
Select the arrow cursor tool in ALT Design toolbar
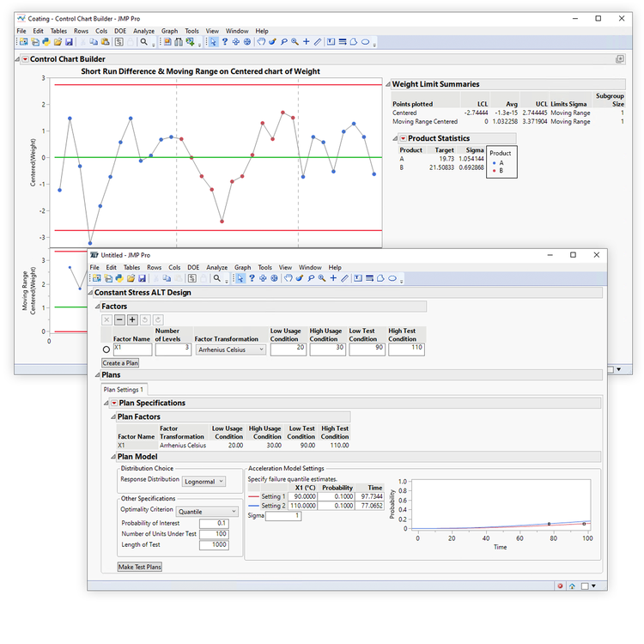241,278
